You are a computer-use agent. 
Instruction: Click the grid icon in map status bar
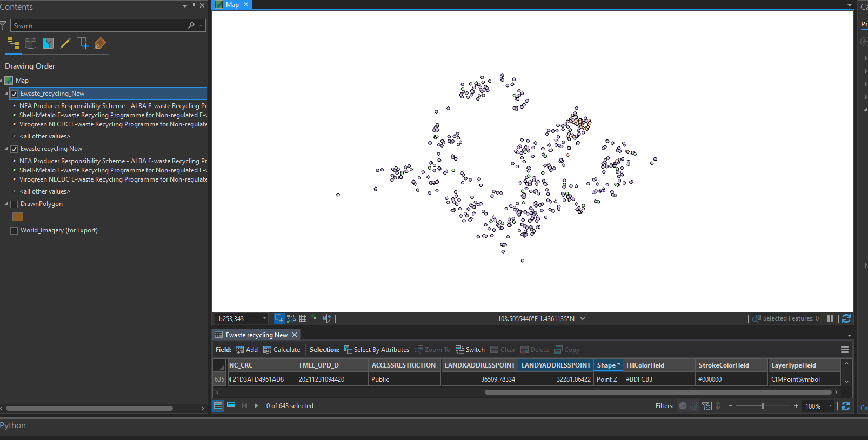[303, 318]
